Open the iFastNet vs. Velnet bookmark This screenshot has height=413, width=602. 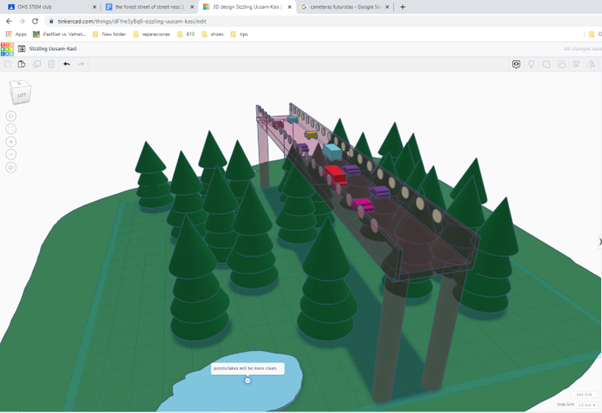[x=59, y=34]
